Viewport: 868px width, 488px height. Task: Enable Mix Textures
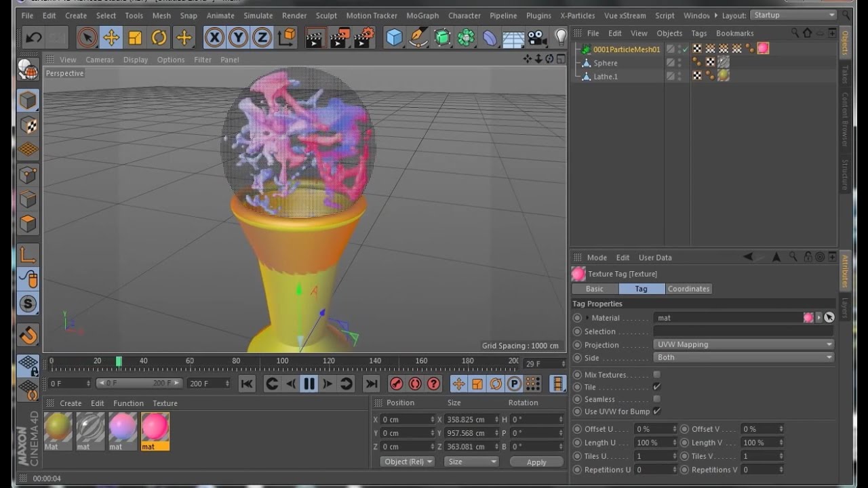tap(655, 375)
